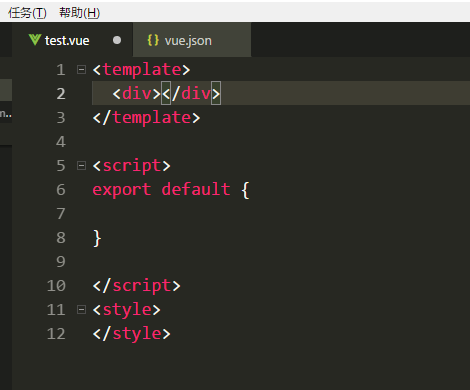
Task: Switch to the vue.json tab
Action: [192, 40]
